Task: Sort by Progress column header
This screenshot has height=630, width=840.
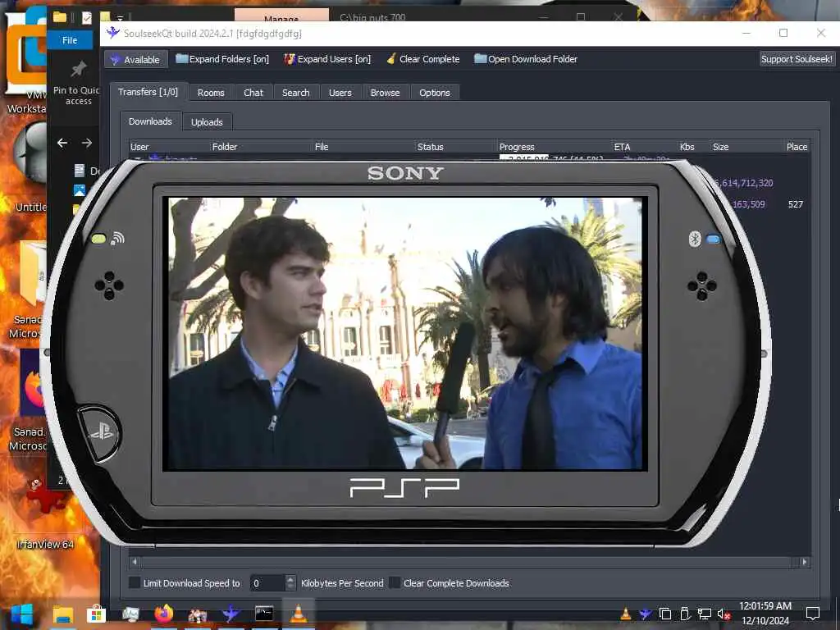Action: tap(555, 147)
